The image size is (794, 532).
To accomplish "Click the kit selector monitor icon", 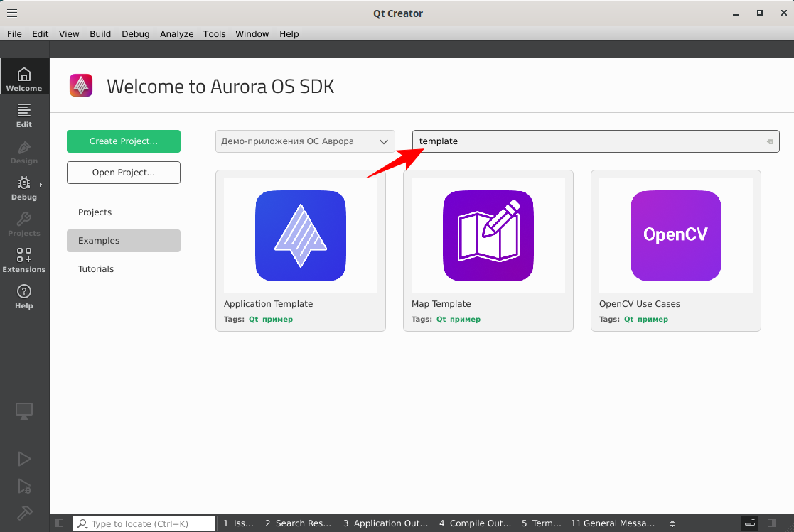I will point(23,411).
